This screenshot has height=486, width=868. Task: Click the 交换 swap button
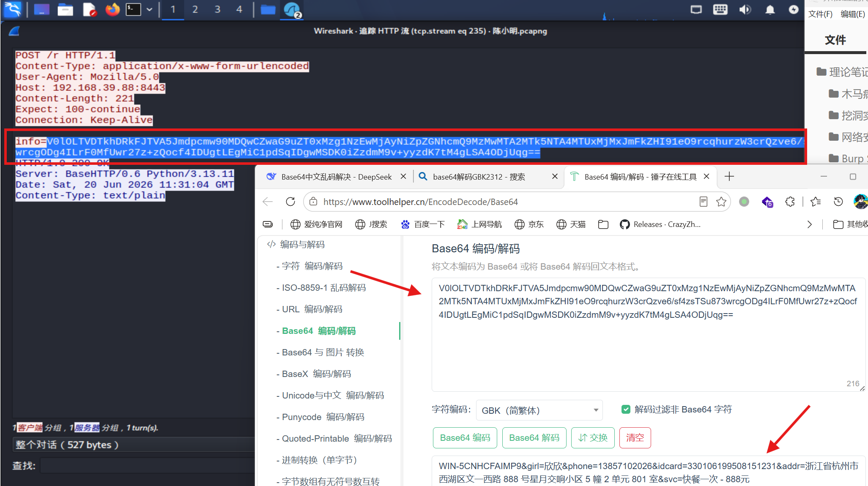(x=593, y=438)
